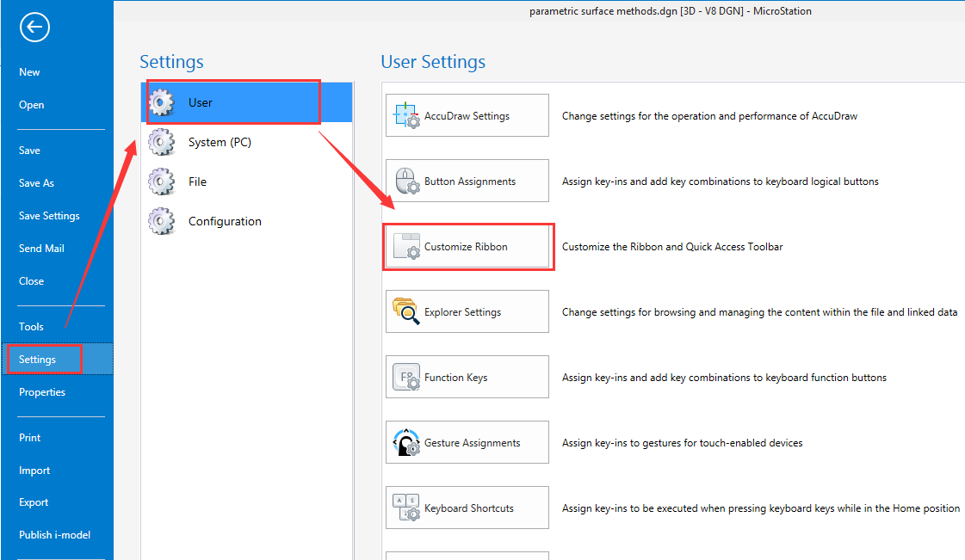965x560 pixels.
Task: Select Close in the backstage menu
Action: 31,281
